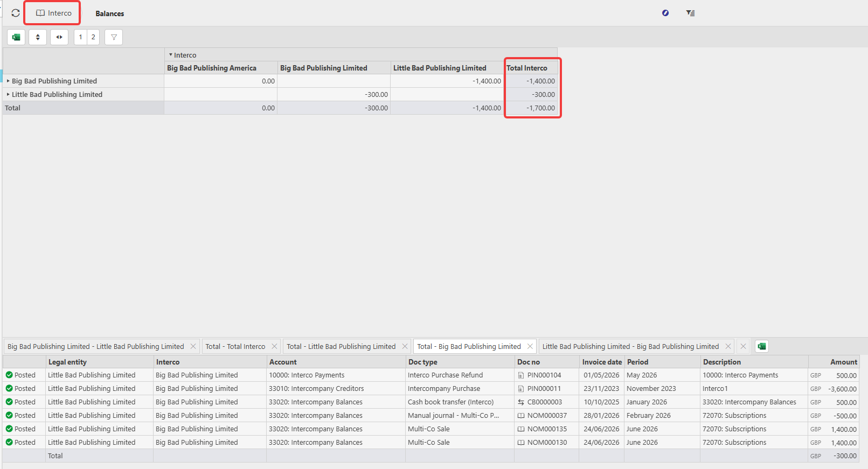Export the detail transactions to Excel
Image resolution: width=868 pixels, height=469 pixels.
(762, 346)
